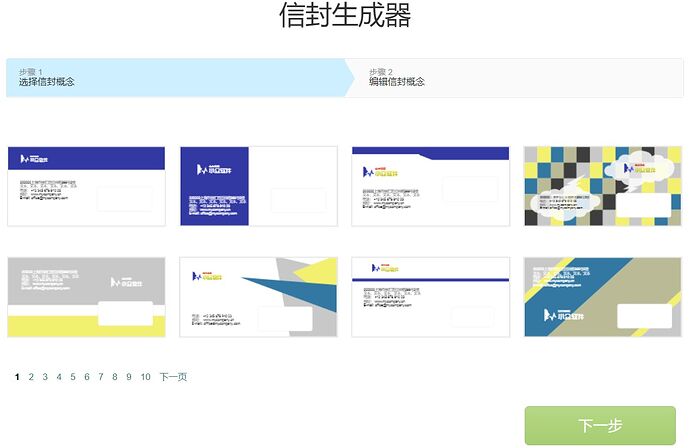
Task: Click the 下一步 green button
Action: point(600,426)
